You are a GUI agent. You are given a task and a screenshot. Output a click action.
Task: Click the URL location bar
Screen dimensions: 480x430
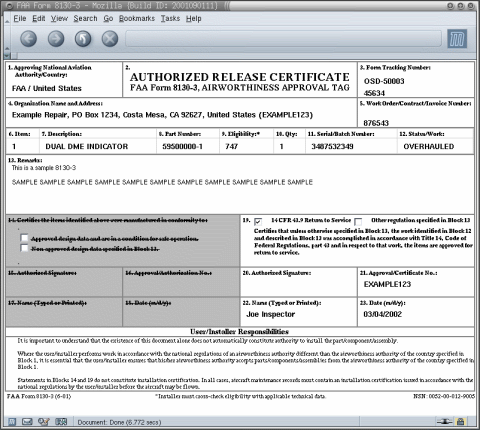point(283,39)
